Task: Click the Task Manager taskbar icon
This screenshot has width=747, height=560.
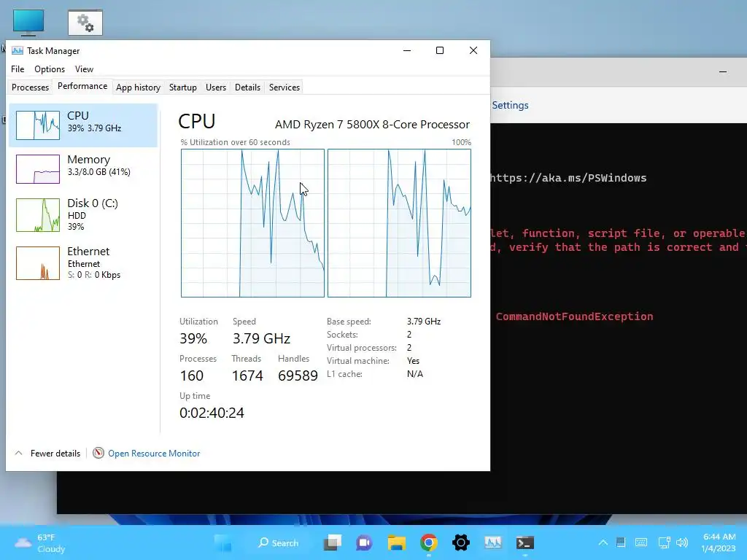Action: (x=493, y=542)
